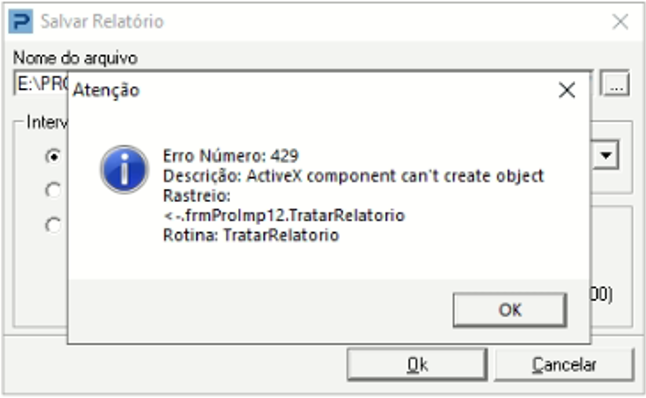Select the first (selected) radio button in Intervalo
The image size is (646, 398).
pyautogui.click(x=53, y=156)
